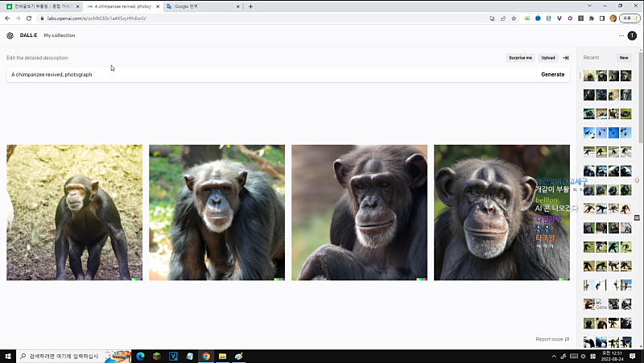Switch to the Google 번역 tab
The image size is (644, 363).
click(201, 6)
